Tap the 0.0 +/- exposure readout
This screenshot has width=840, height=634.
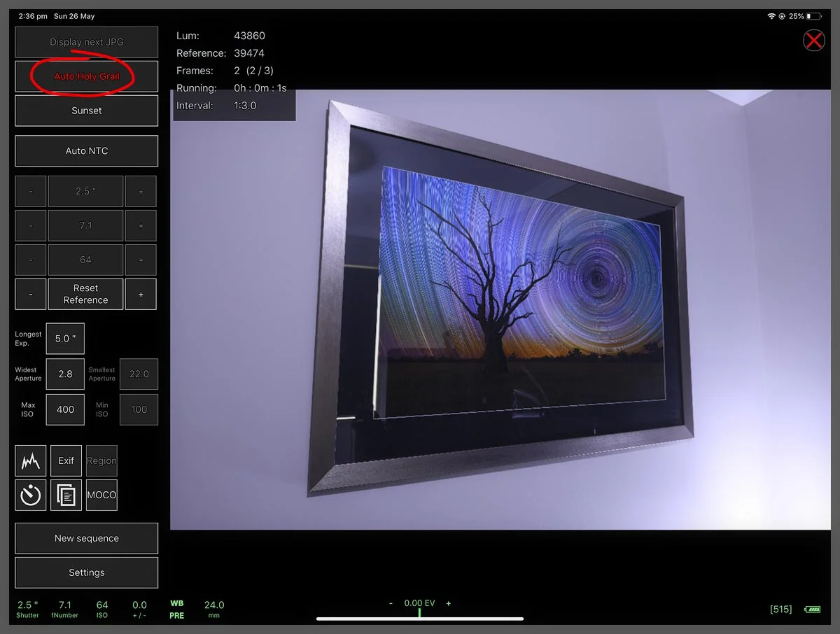(x=139, y=609)
